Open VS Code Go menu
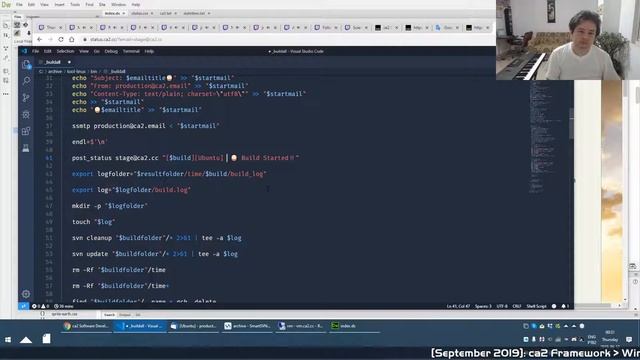The image size is (640, 360). point(97,51)
